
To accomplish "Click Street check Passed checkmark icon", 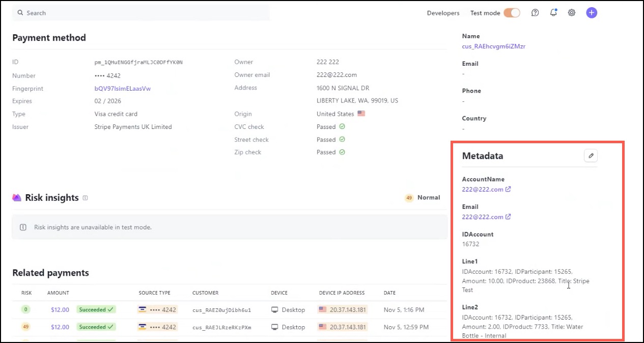I will 342,139.
